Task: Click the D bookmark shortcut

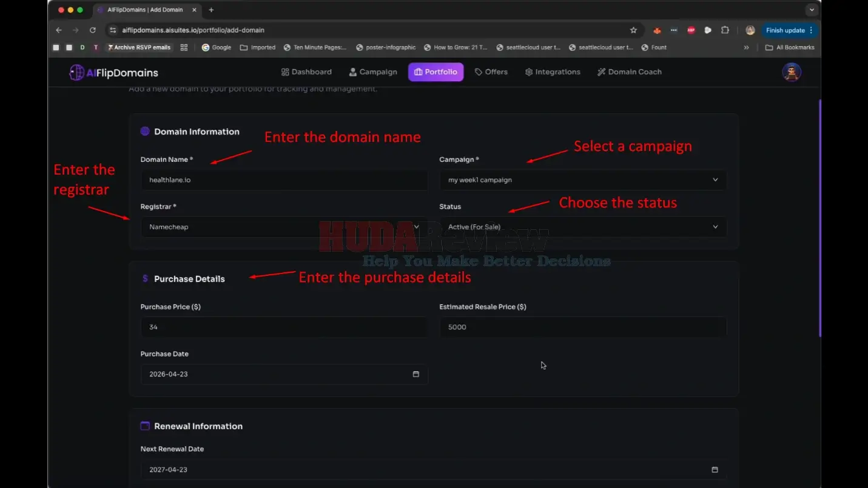Action: pos(82,47)
